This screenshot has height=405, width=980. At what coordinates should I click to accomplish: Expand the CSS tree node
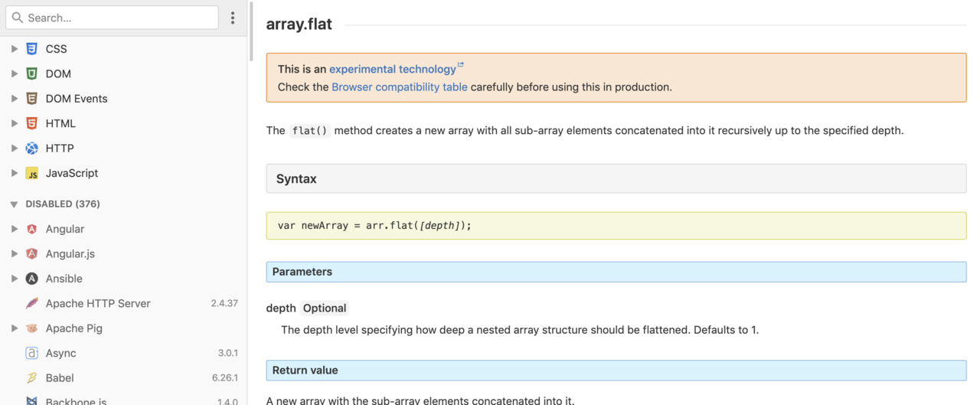click(14, 49)
